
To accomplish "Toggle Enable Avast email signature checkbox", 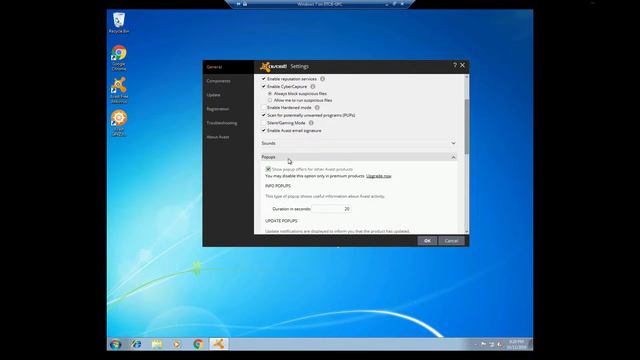I will tap(264, 131).
